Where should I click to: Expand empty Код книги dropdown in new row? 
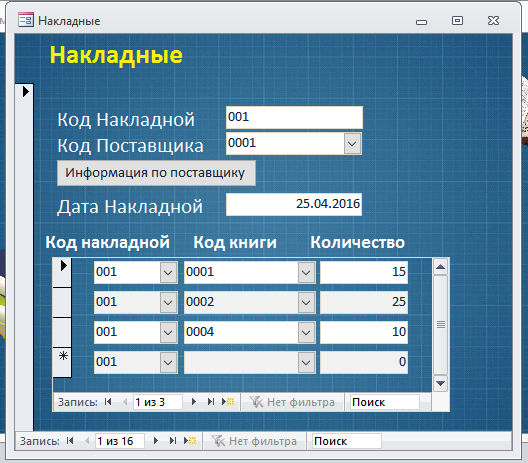pyautogui.click(x=306, y=363)
